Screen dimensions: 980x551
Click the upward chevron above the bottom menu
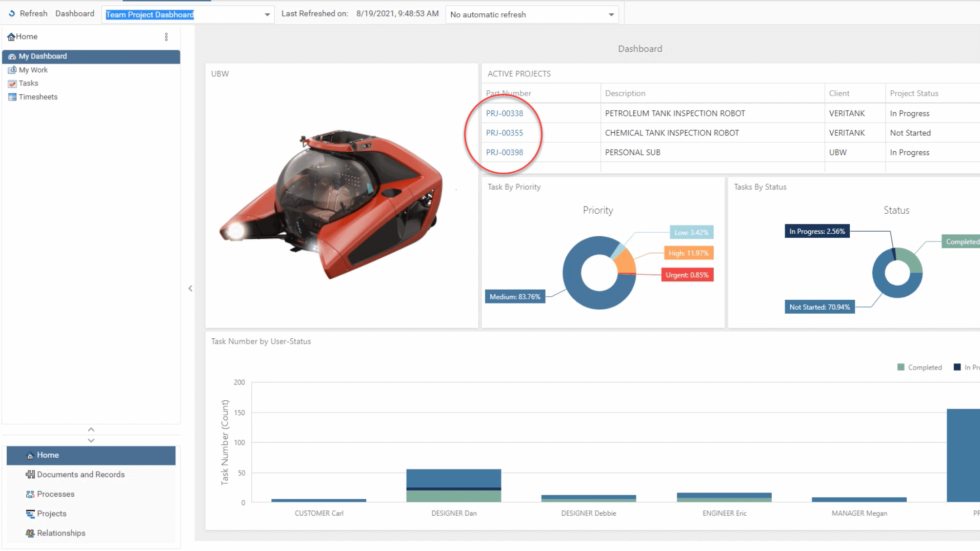point(91,430)
